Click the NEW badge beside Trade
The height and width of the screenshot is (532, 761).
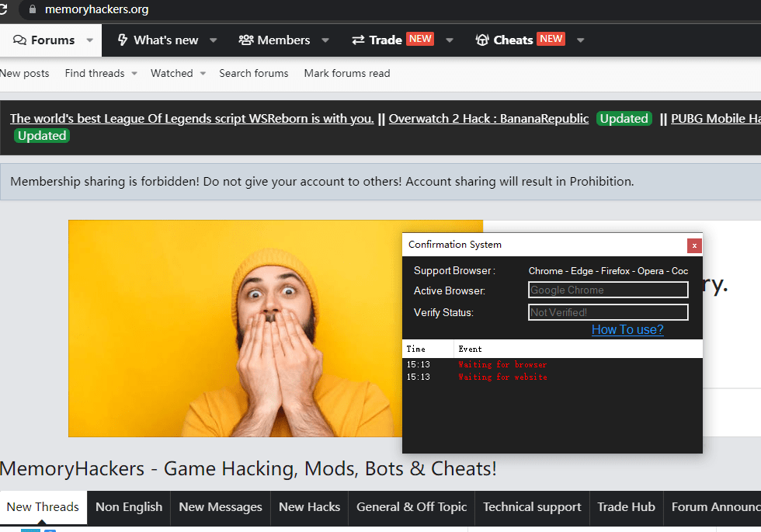click(x=420, y=39)
